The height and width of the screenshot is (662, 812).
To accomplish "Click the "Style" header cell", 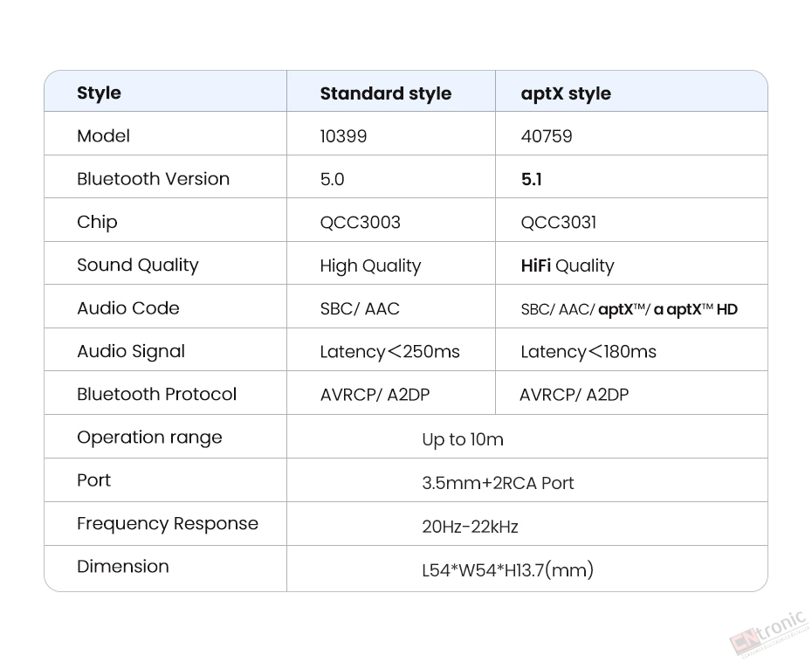I will [x=99, y=93].
